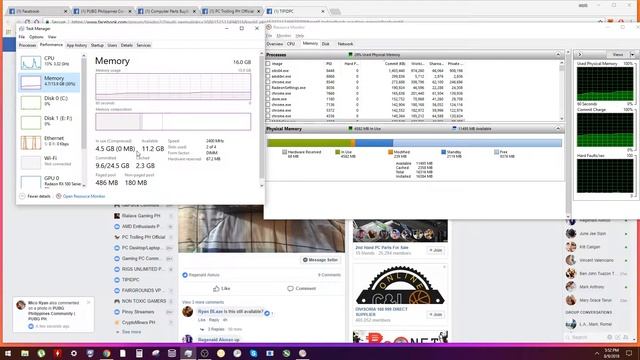Image resolution: width=640 pixels, height=360 pixels.
Task: Select the Disk 0 (C:) graph thumbnail
Action: (31, 102)
